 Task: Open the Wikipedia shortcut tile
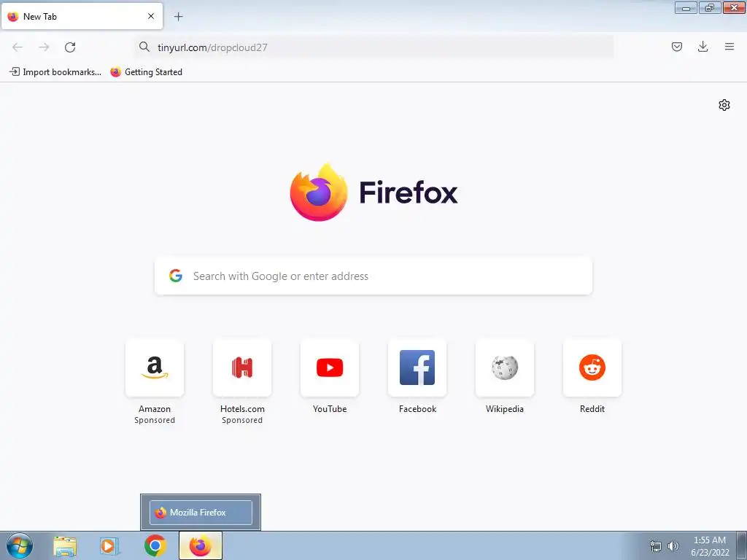505,367
